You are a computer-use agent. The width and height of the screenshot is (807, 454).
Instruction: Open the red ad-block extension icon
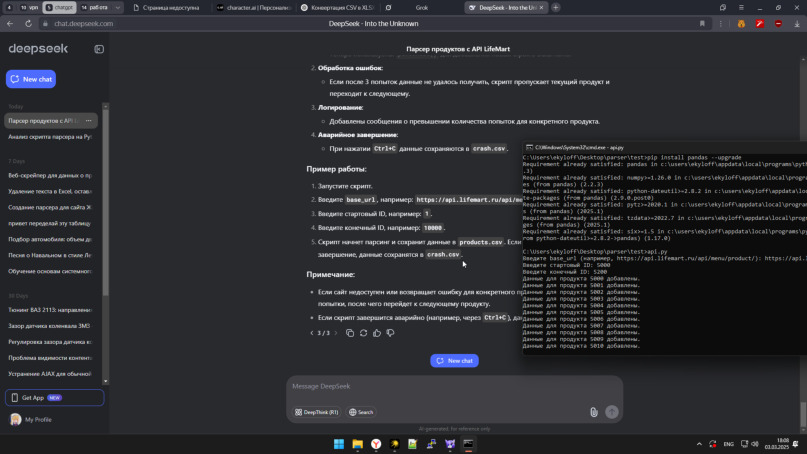pos(778,24)
